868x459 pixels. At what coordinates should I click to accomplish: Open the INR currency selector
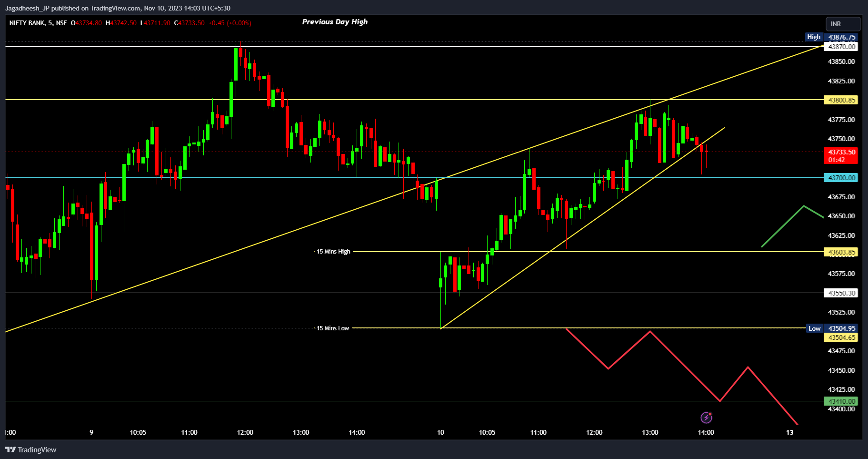pos(843,24)
